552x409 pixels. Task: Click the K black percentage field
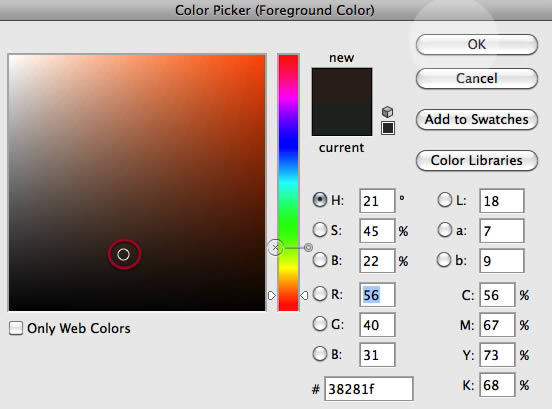click(497, 385)
